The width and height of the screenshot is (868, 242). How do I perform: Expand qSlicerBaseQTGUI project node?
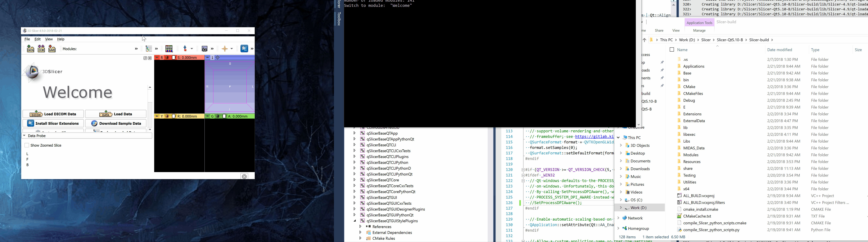pyautogui.click(x=354, y=197)
